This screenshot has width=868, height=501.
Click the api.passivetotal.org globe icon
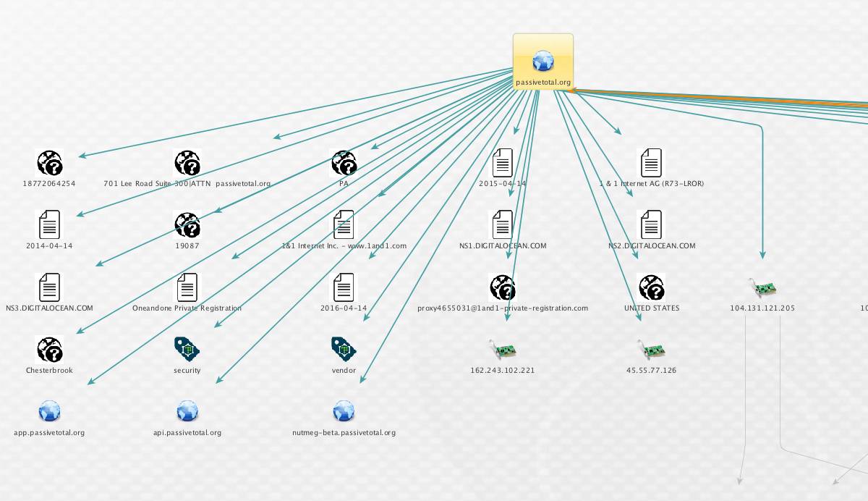[187, 412]
